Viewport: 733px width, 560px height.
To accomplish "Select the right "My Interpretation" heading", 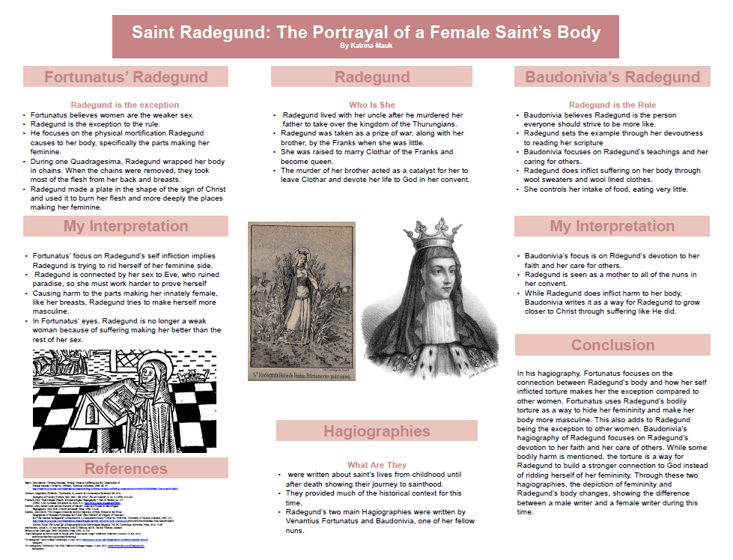I will (x=612, y=226).
